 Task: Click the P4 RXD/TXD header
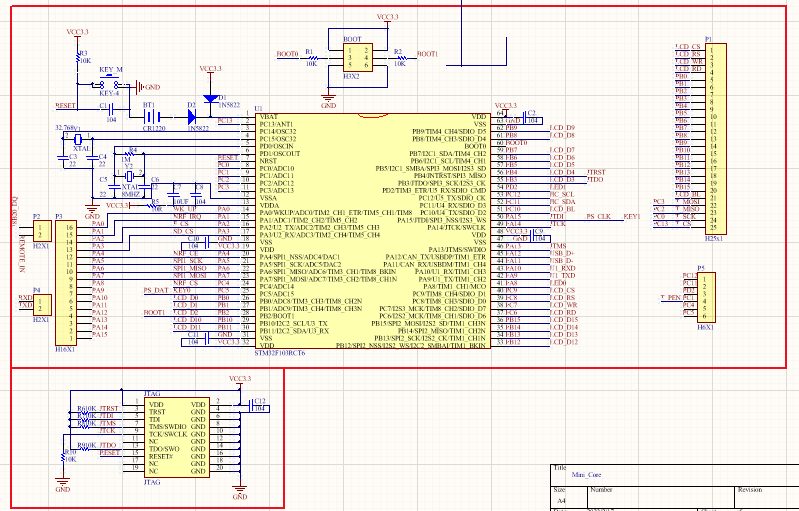click(x=42, y=305)
